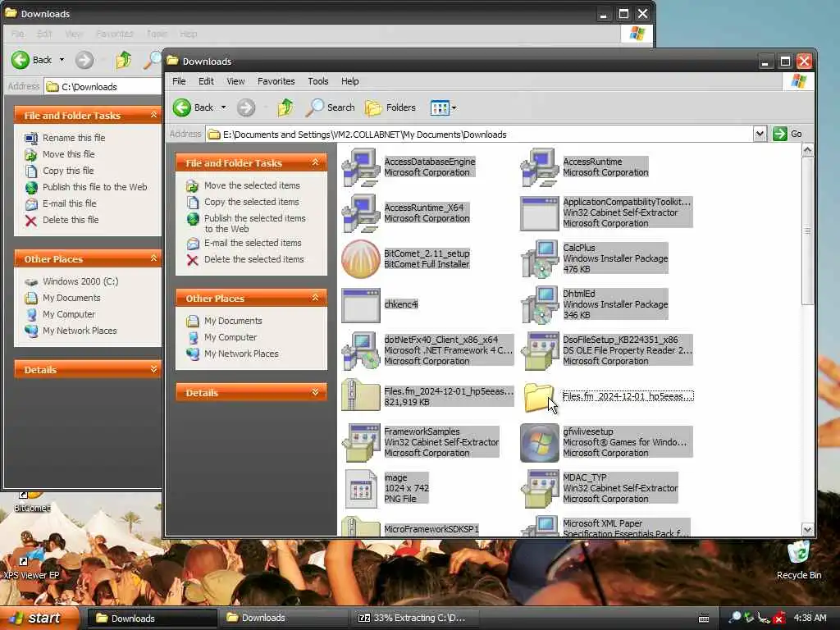Select the CalcPlus installer package icon
Viewport: 840px width, 630px height.
click(540, 259)
